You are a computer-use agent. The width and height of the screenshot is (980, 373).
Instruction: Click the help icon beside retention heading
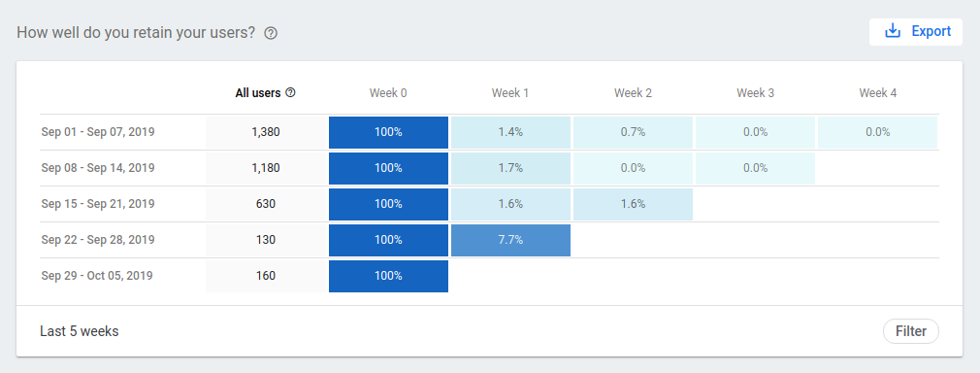271,33
